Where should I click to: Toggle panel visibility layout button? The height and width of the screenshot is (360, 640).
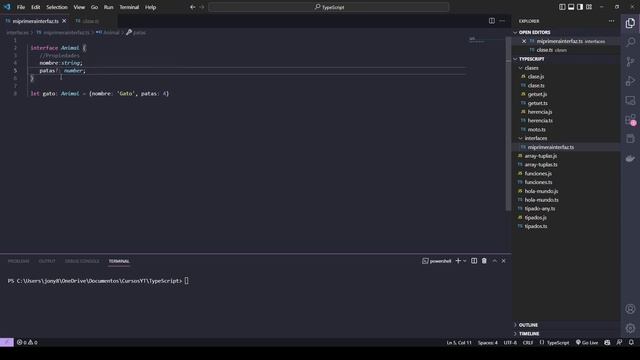[x=571, y=7]
